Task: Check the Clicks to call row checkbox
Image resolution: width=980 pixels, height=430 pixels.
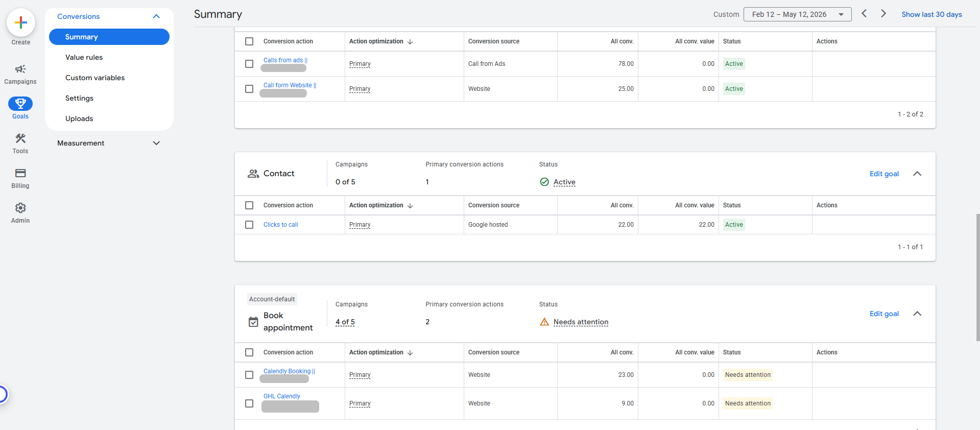Action: [249, 225]
